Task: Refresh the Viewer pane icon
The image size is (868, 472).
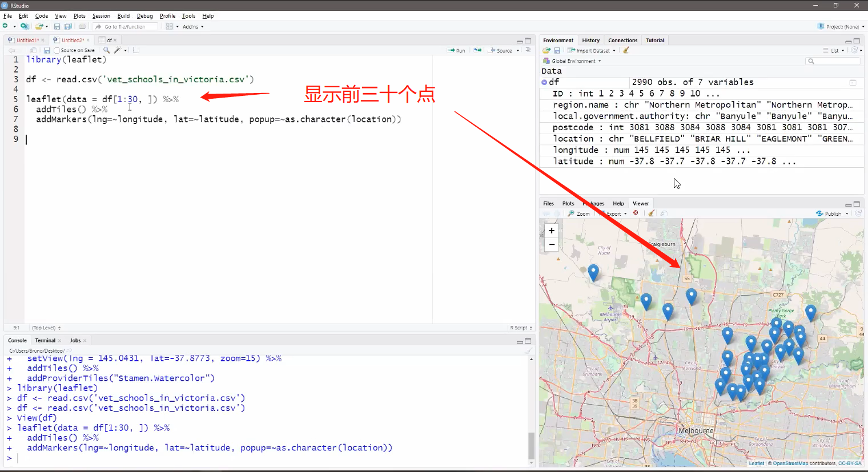Action: pyautogui.click(x=858, y=213)
